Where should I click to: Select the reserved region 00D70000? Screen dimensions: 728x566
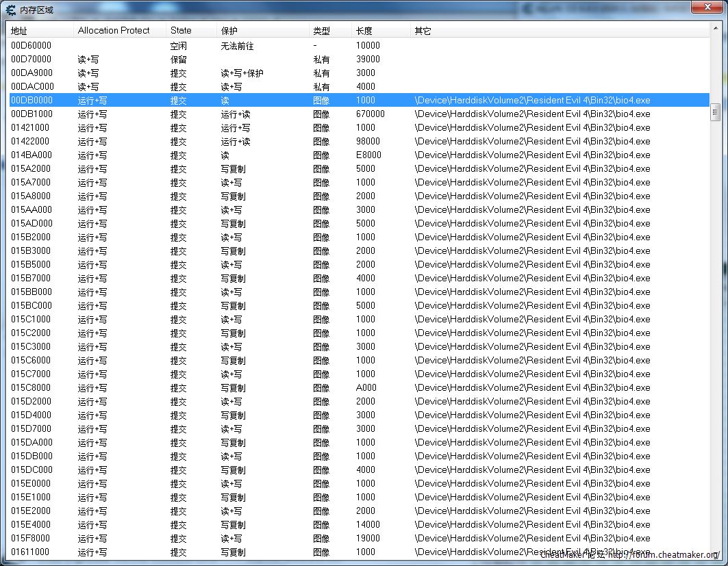point(32,60)
